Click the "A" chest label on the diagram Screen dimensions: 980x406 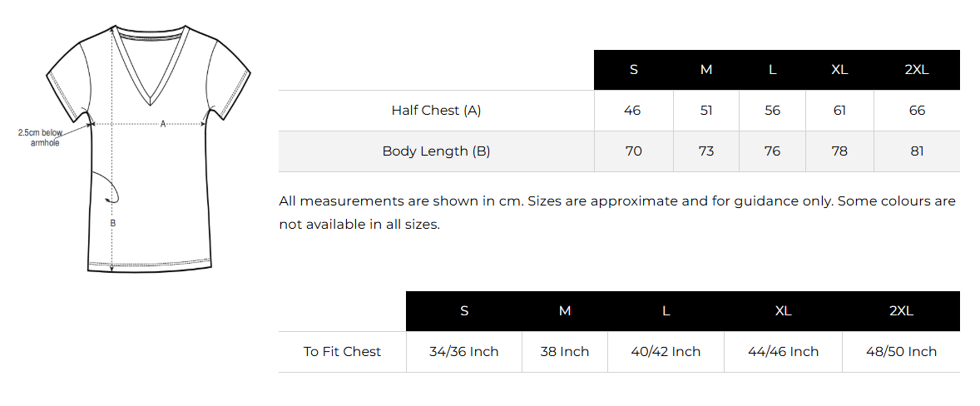pyautogui.click(x=163, y=124)
